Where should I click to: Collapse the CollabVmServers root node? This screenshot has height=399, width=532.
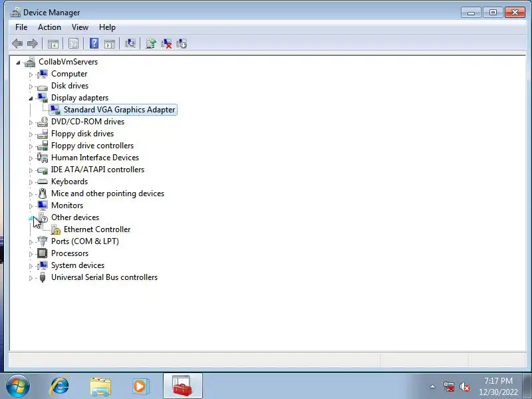[x=19, y=63]
